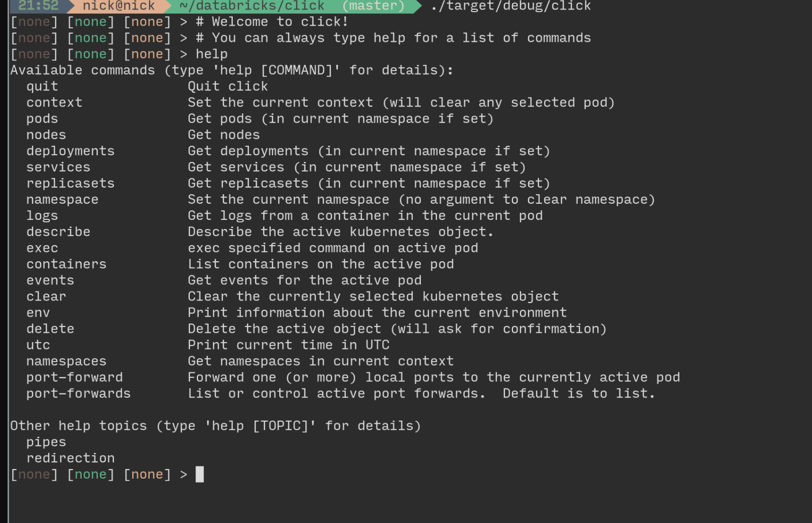This screenshot has width=812, height=523.
Task: Click the 'pods' command name
Action: click(42, 119)
